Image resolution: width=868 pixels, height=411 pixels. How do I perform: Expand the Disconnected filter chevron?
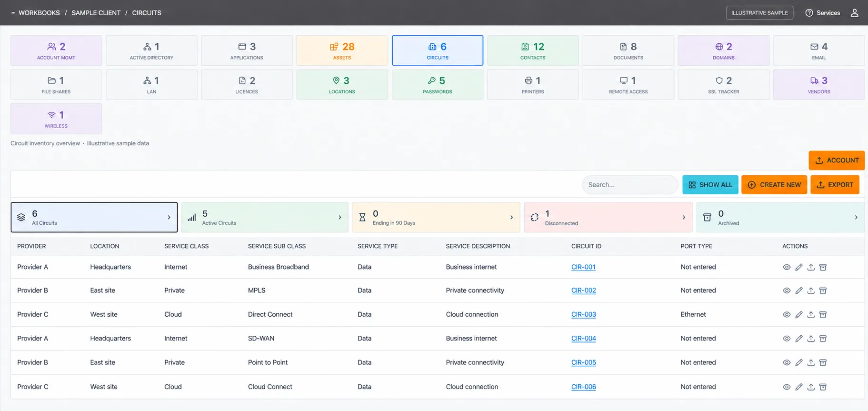coord(684,218)
